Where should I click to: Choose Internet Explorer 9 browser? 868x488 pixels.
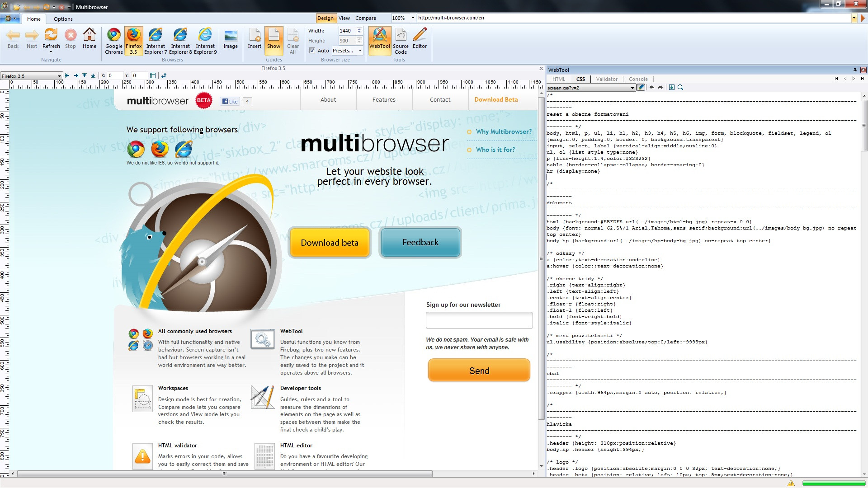[205, 41]
